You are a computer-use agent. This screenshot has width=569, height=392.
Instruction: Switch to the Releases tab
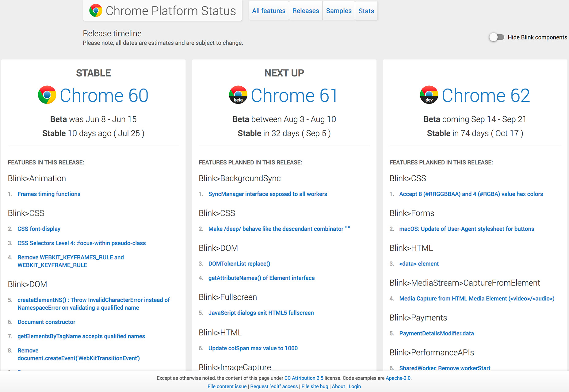(x=306, y=11)
